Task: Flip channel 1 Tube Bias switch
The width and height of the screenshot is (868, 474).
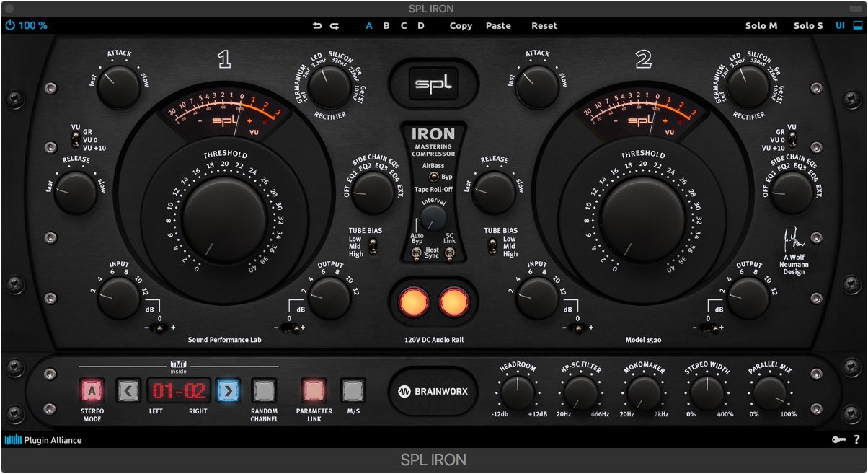Action: [x=373, y=247]
